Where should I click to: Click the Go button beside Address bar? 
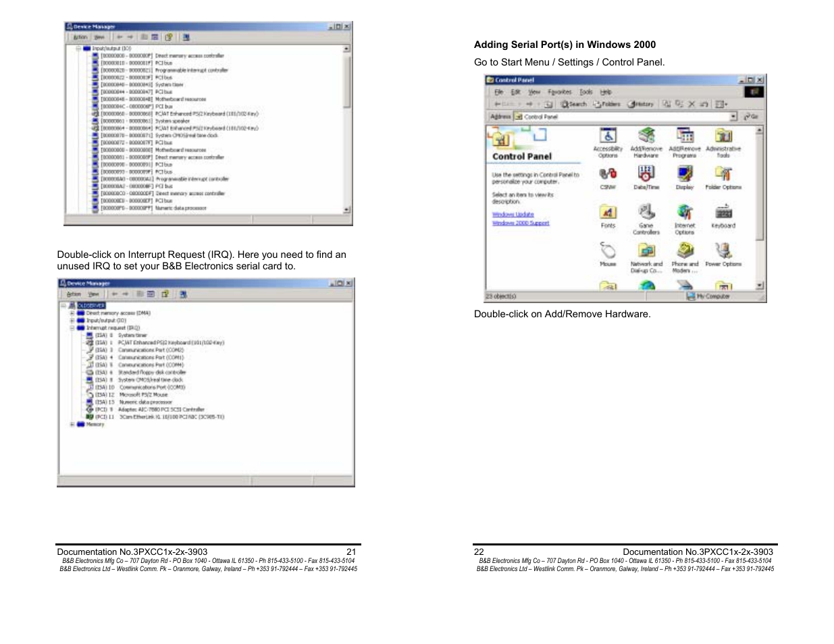tap(752, 117)
